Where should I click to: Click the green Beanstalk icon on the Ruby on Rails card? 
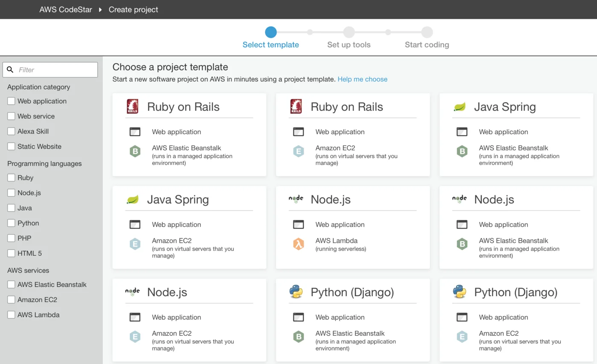click(x=135, y=151)
